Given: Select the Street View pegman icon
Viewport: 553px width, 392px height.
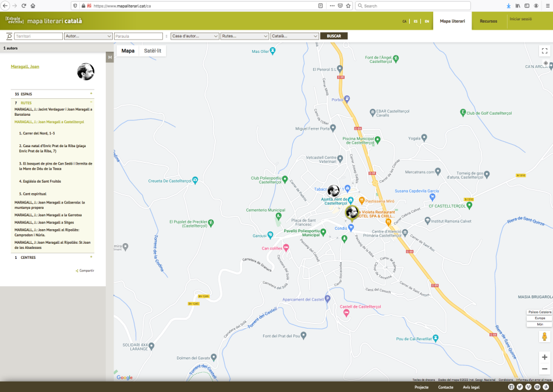Looking at the screenshot, I should click(544, 337).
